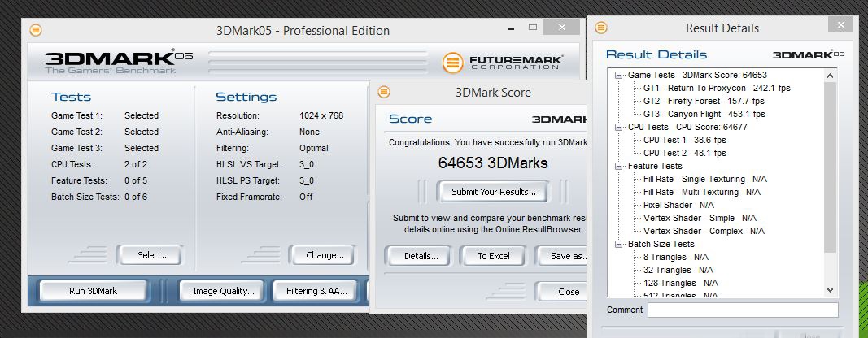This screenshot has height=338, width=868.
Task: Close the 3DMark Score dialog via Close button
Action: [x=562, y=292]
